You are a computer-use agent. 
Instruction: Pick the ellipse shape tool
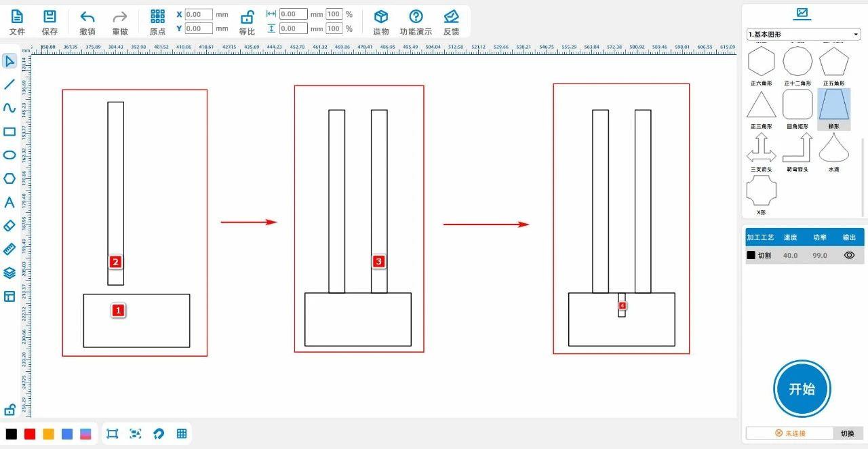[x=9, y=155]
